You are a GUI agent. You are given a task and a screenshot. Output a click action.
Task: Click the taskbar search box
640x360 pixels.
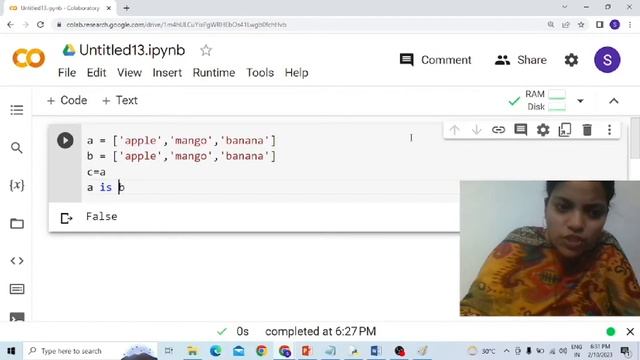tap(91, 351)
